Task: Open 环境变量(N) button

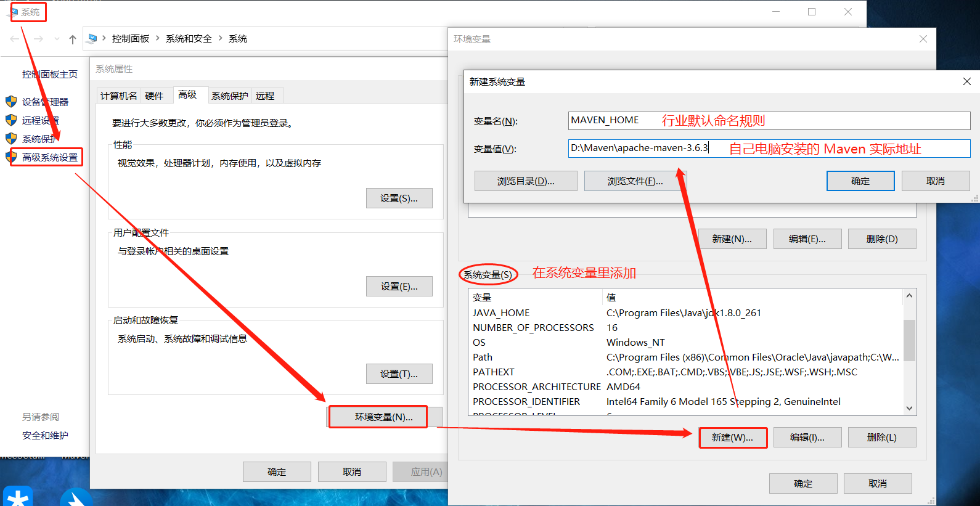Action: pos(384,417)
